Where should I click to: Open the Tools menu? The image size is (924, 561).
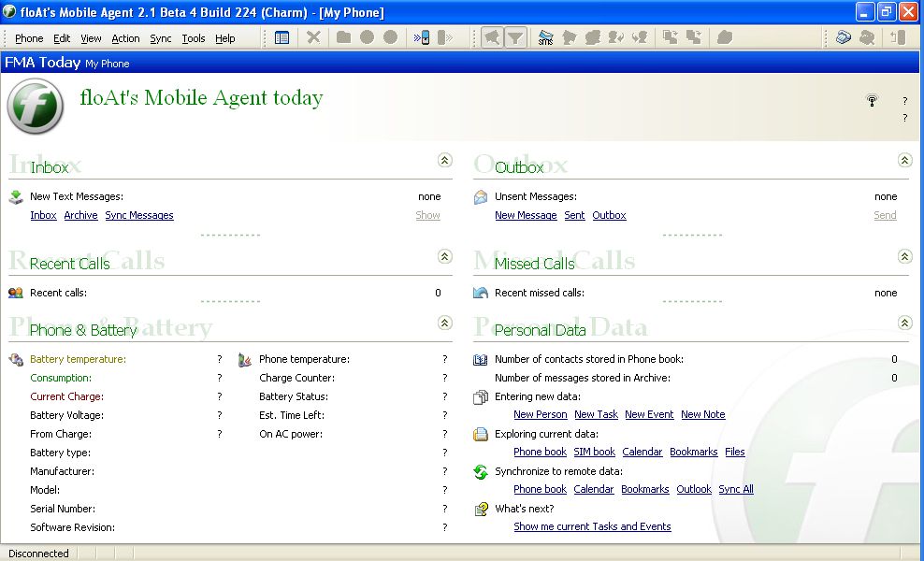pos(194,38)
